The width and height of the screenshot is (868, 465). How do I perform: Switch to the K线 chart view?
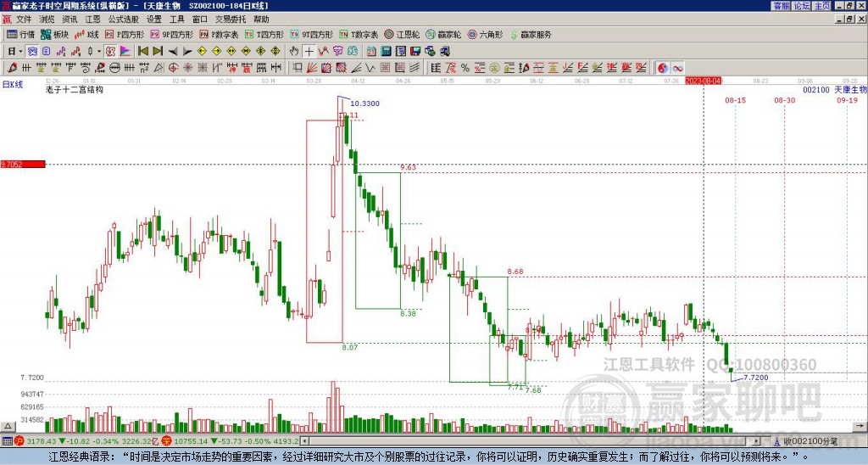coord(87,34)
